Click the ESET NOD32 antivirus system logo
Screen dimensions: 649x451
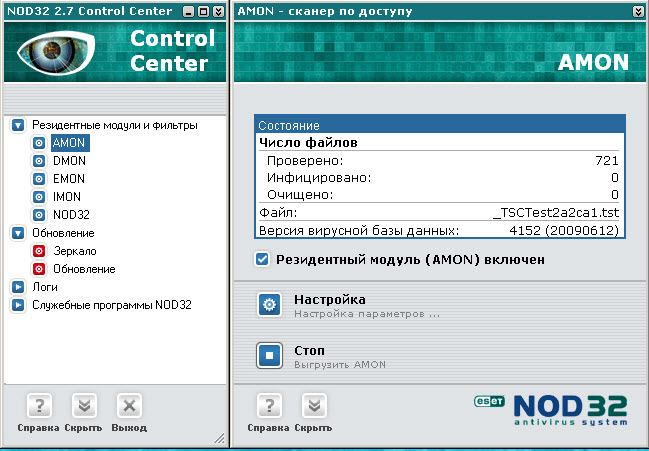click(551, 410)
